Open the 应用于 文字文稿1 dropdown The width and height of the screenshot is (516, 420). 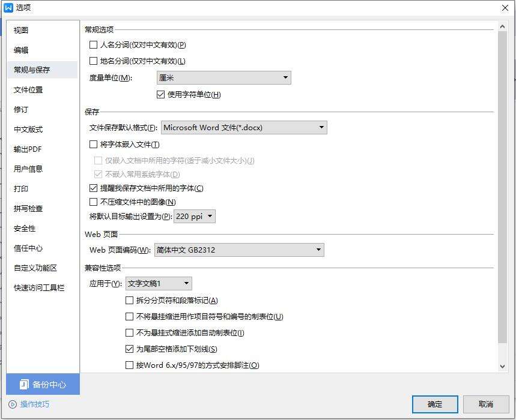click(x=159, y=283)
